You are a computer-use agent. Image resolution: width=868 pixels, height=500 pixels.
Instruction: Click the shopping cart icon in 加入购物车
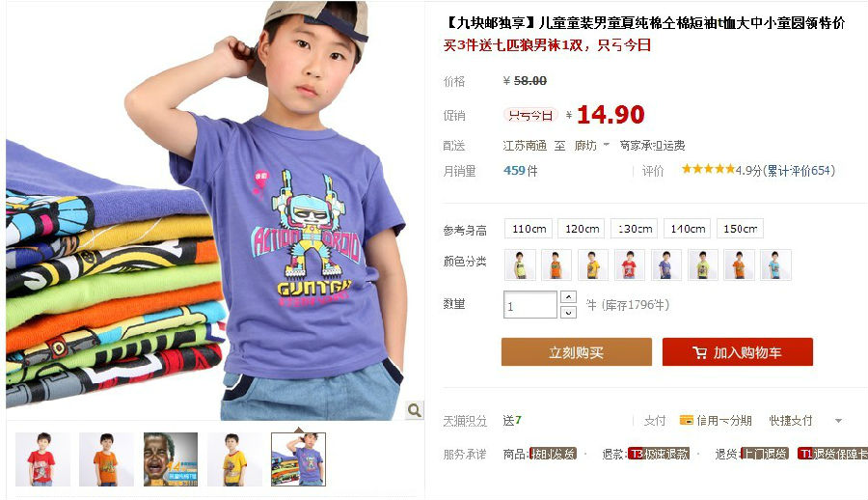point(699,352)
